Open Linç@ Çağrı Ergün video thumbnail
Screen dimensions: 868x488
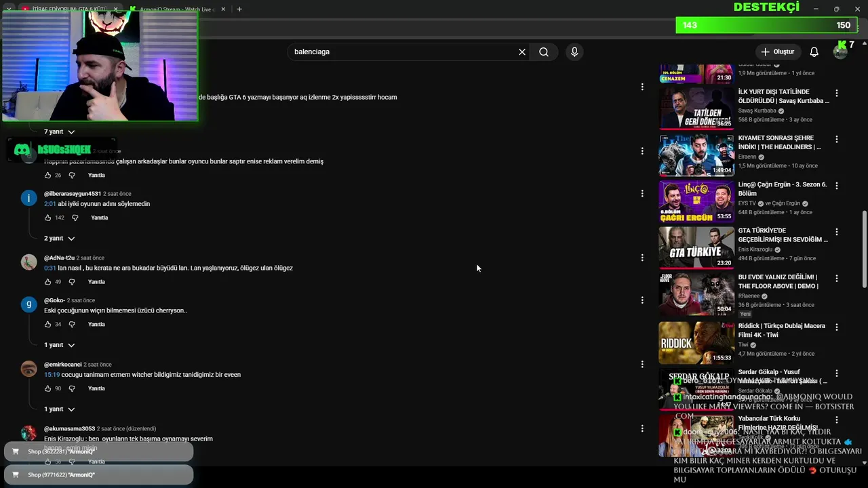(x=696, y=201)
